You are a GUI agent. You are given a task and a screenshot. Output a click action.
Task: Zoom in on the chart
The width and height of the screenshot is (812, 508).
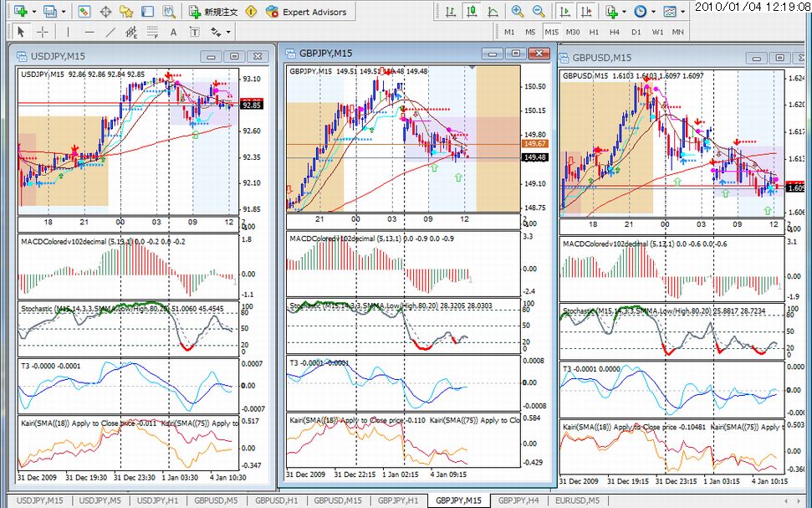pyautogui.click(x=517, y=11)
